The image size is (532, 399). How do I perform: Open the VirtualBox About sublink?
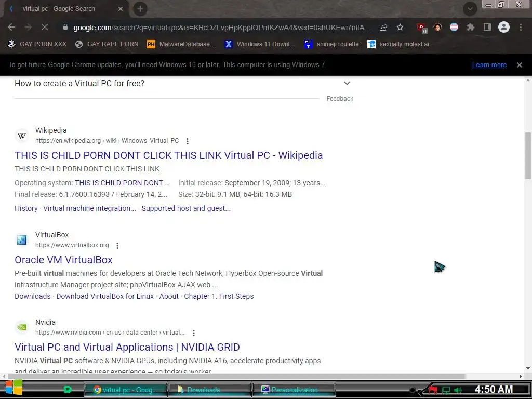point(169,296)
